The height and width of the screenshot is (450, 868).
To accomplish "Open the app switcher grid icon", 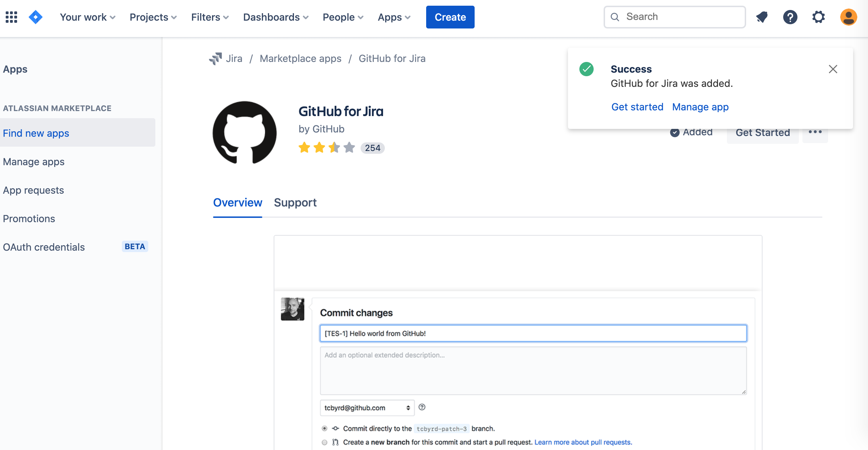I will 11,17.
